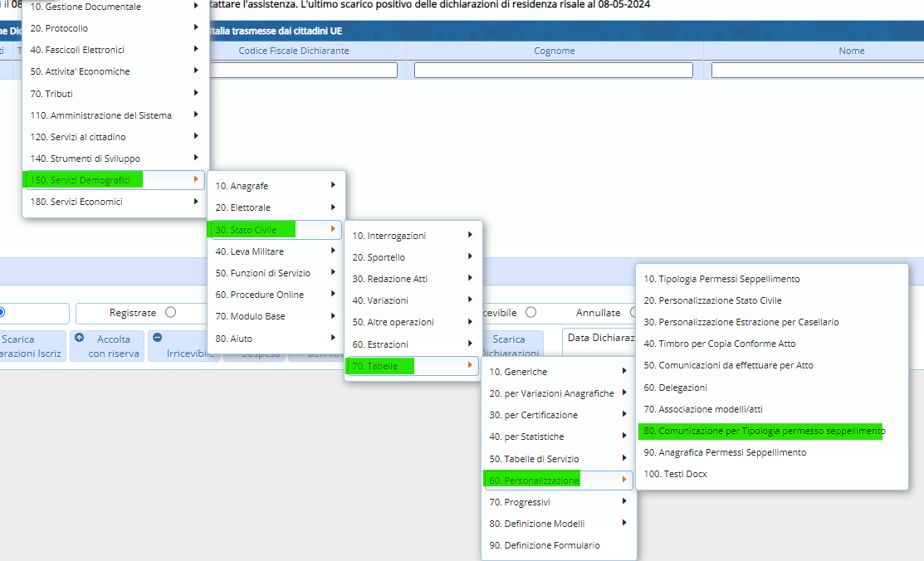Image resolution: width=924 pixels, height=561 pixels.
Task: Click the up-arrow icon on Accolta con riserva
Action: tap(80, 339)
